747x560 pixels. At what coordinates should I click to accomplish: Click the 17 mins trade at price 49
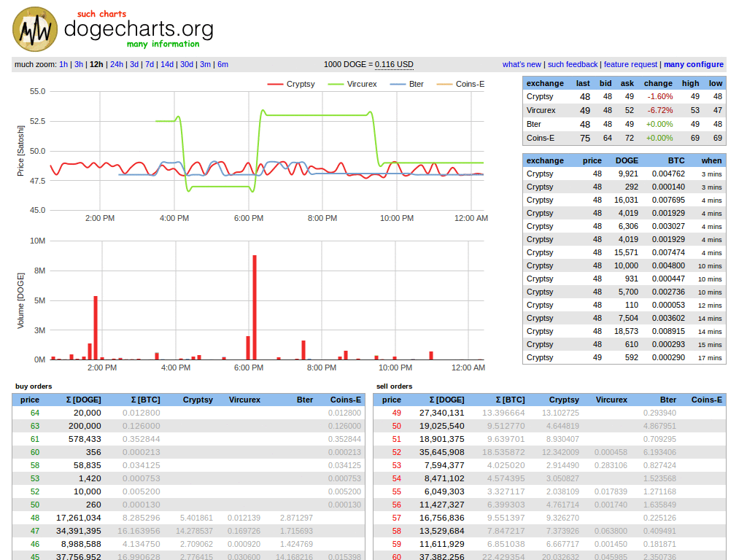coord(624,357)
